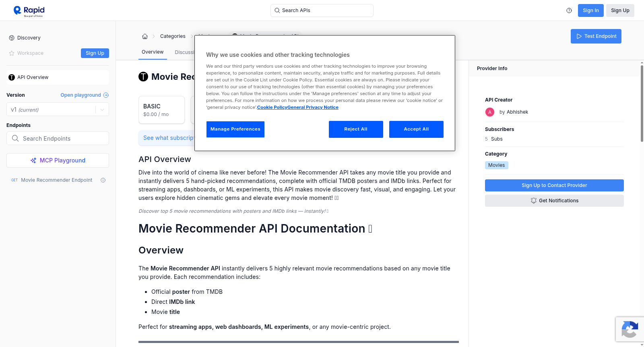
Task: Click the Test Endpoint play icon
Action: pyautogui.click(x=579, y=36)
